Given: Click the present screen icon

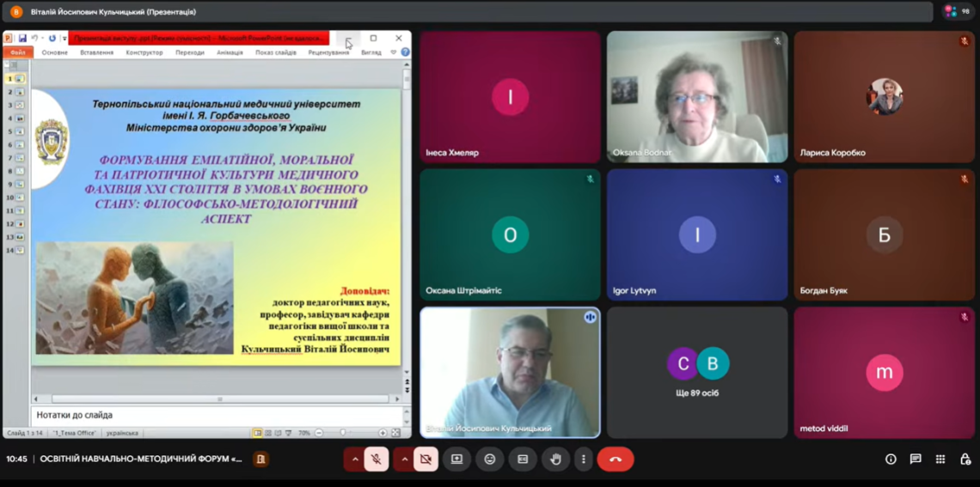Looking at the screenshot, I should [x=456, y=460].
